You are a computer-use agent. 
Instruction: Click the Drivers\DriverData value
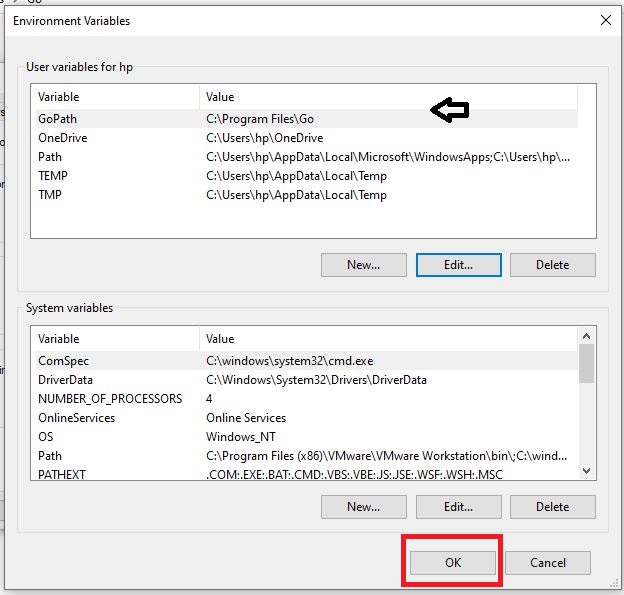(x=316, y=380)
